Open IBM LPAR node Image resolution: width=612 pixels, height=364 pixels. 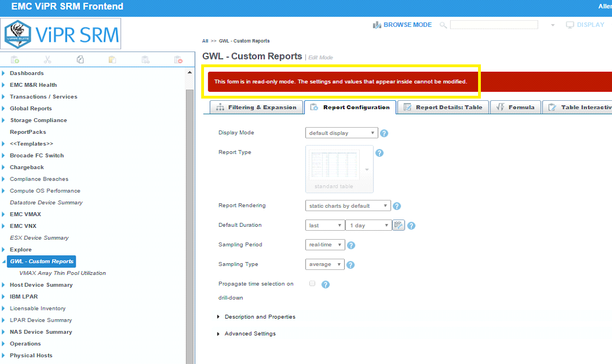tap(24, 296)
